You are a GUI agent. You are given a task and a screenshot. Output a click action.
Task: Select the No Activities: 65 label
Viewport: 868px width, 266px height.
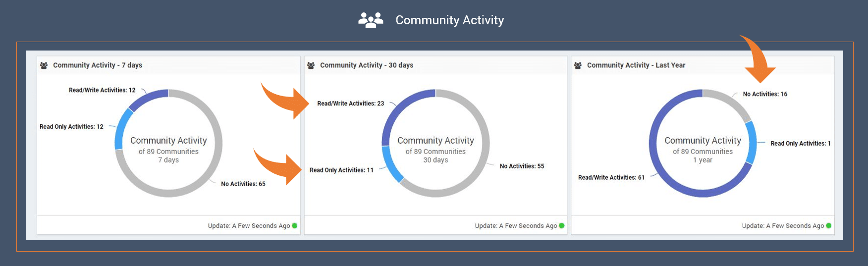pos(243,184)
